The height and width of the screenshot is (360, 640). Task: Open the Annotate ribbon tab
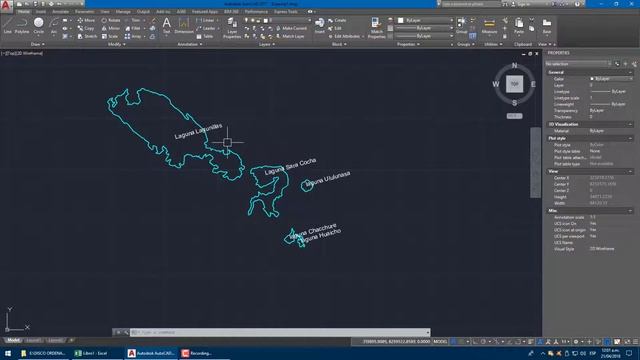tap(60, 12)
